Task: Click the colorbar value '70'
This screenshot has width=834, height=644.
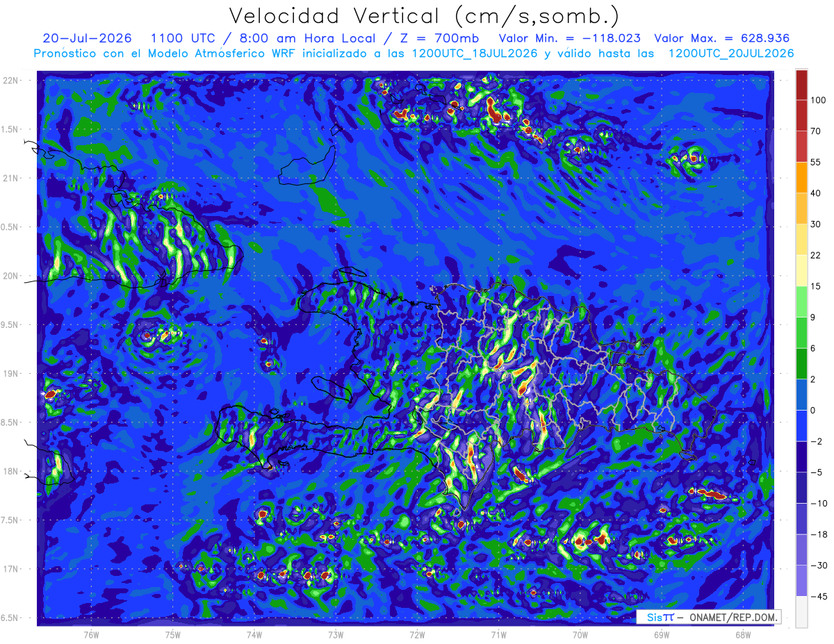Action: pyautogui.click(x=815, y=131)
